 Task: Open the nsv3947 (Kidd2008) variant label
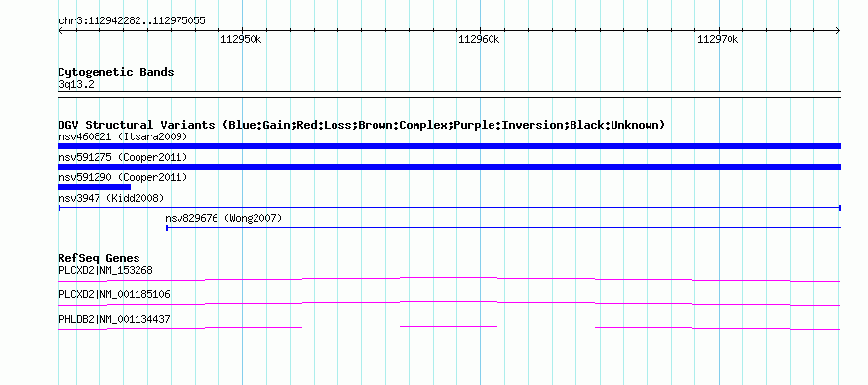pos(111,198)
